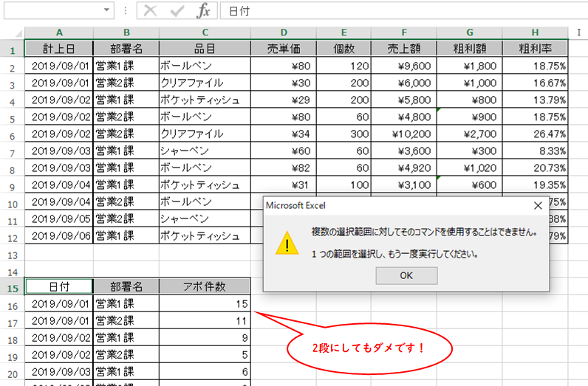Image resolution: width=588 pixels, height=386 pixels.
Task: Open the Name Box dropdown arrow
Action: tap(108, 11)
